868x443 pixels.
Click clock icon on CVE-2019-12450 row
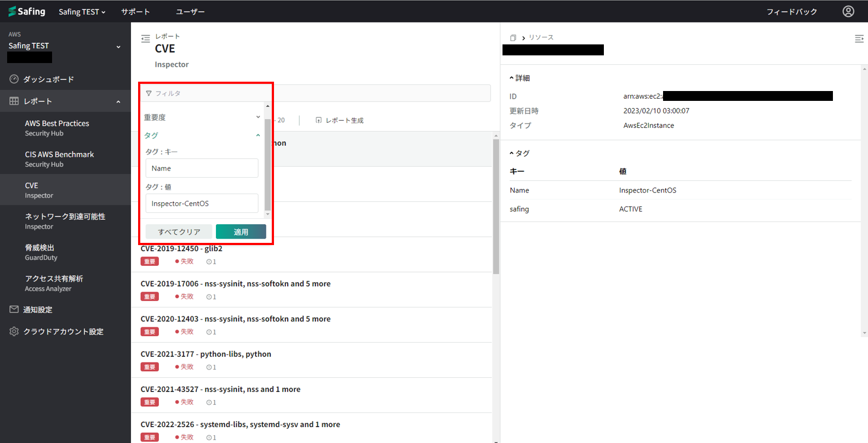(209, 262)
